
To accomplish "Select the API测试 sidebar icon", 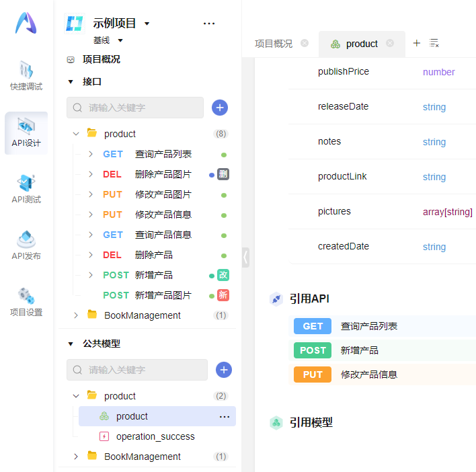I will (x=26, y=188).
